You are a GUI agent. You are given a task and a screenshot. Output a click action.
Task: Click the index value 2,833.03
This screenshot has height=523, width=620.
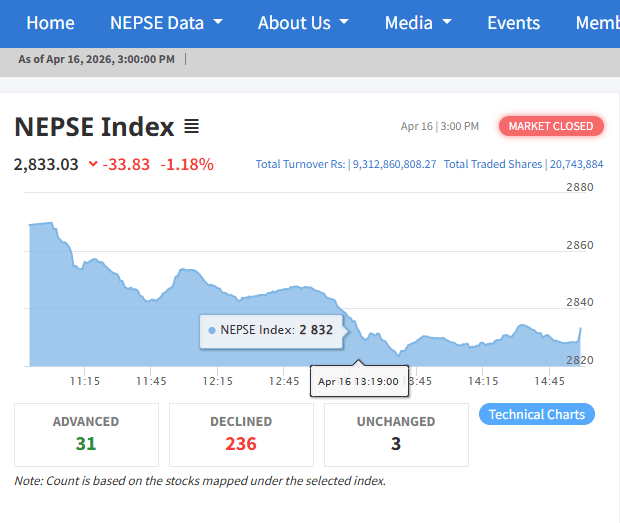pyautogui.click(x=46, y=164)
